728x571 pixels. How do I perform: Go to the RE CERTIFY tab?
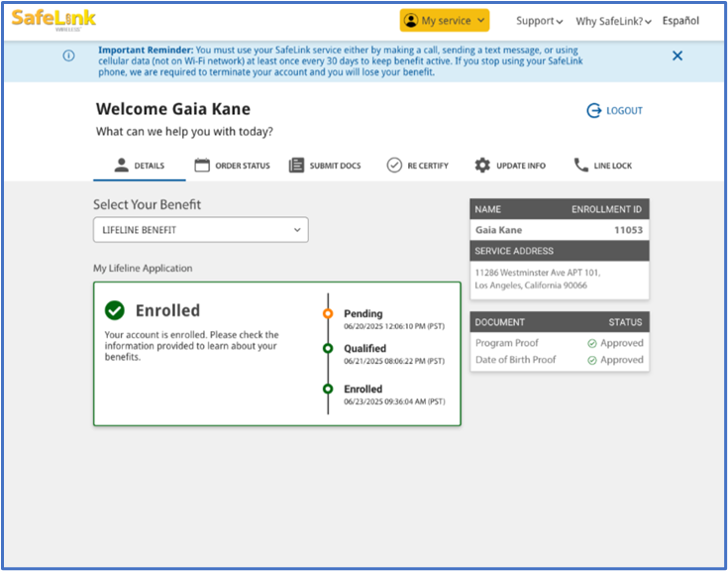pos(417,166)
